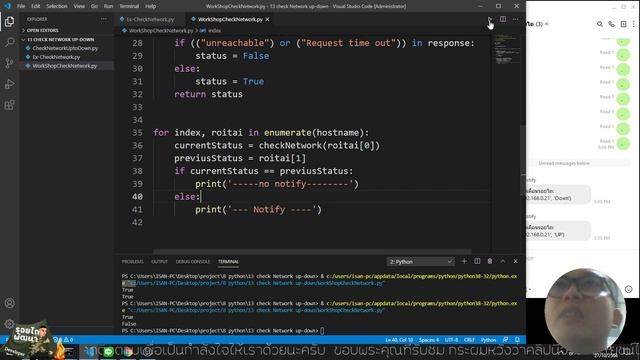Open the Edit menu

[x=36, y=6]
